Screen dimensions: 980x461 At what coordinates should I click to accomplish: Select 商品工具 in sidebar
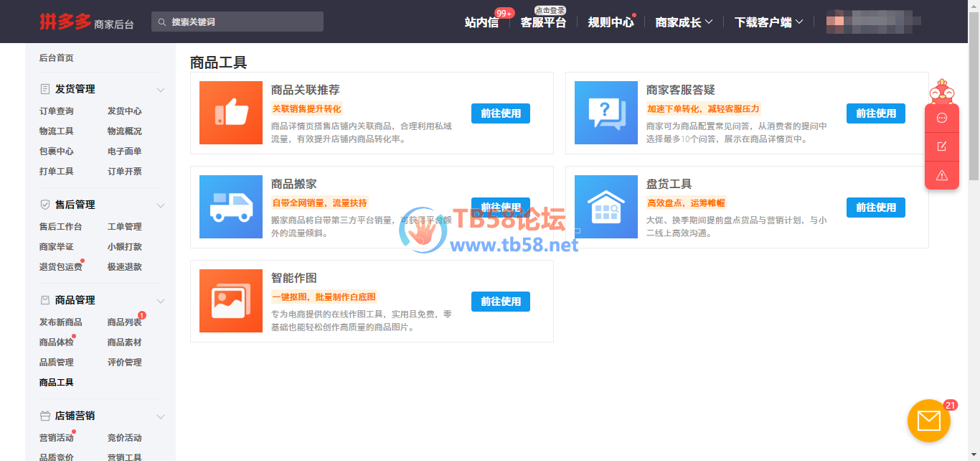[57, 383]
